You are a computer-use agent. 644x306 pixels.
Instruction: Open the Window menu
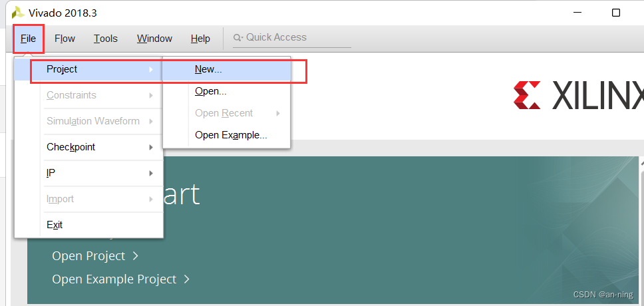coord(154,39)
